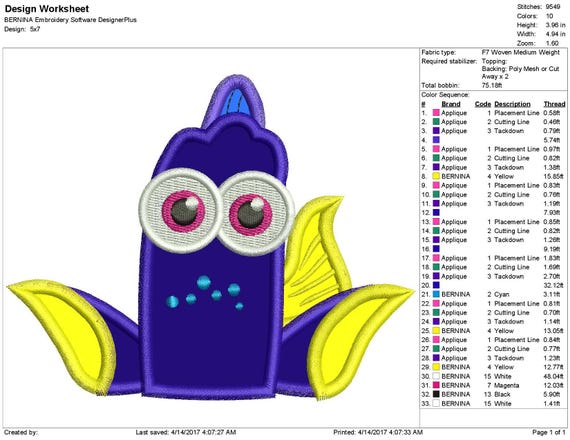Click the Design Worksheet title
Screen dimensions: 570x440
pyautogui.click(x=47, y=9)
